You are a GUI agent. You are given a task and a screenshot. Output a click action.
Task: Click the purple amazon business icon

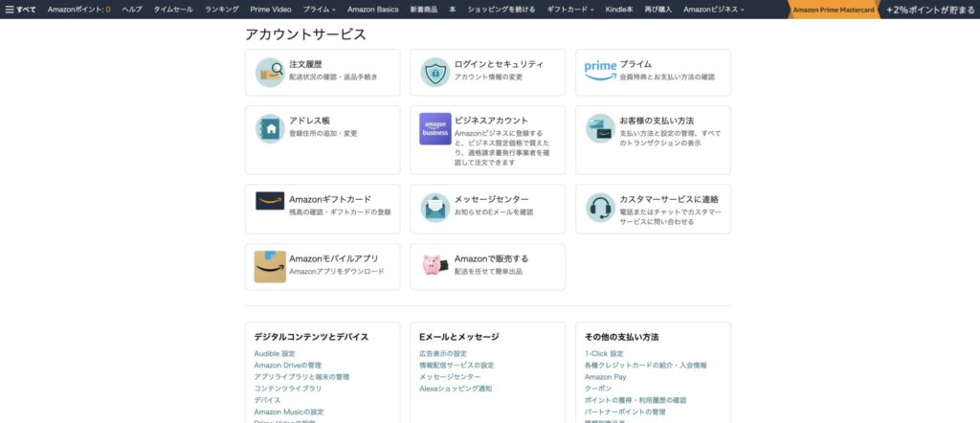click(435, 128)
